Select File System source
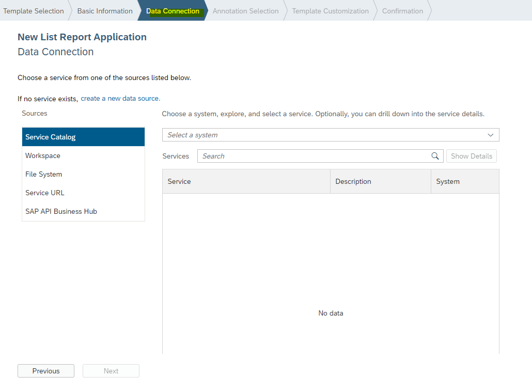 [83, 174]
